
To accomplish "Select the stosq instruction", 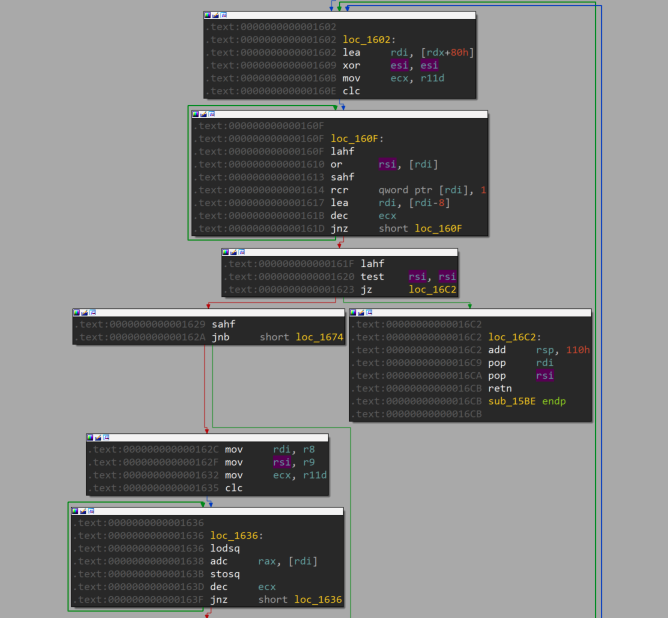I will point(225,574).
